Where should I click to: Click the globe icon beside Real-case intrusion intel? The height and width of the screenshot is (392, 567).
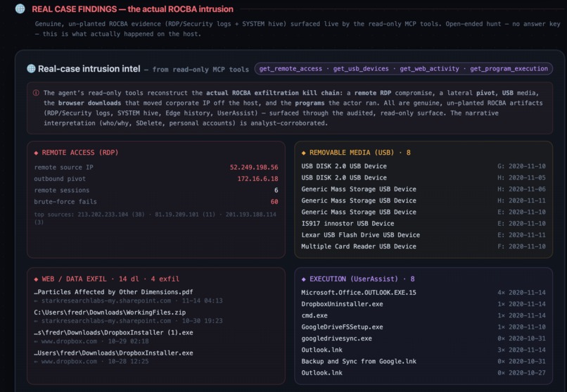pos(32,68)
